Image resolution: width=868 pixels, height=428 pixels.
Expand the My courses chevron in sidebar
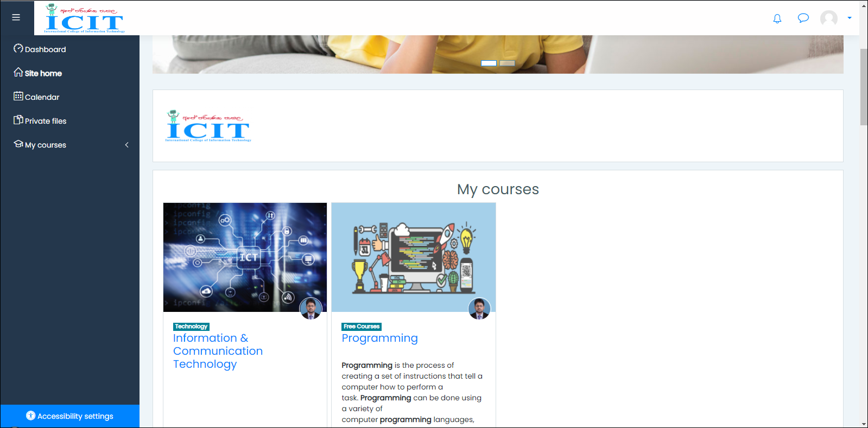(127, 145)
